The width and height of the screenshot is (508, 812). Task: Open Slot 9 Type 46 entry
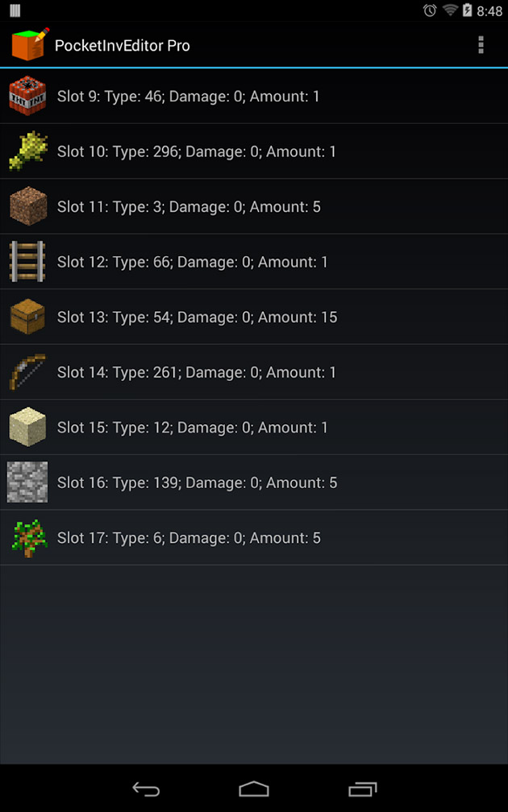pyautogui.click(x=189, y=97)
